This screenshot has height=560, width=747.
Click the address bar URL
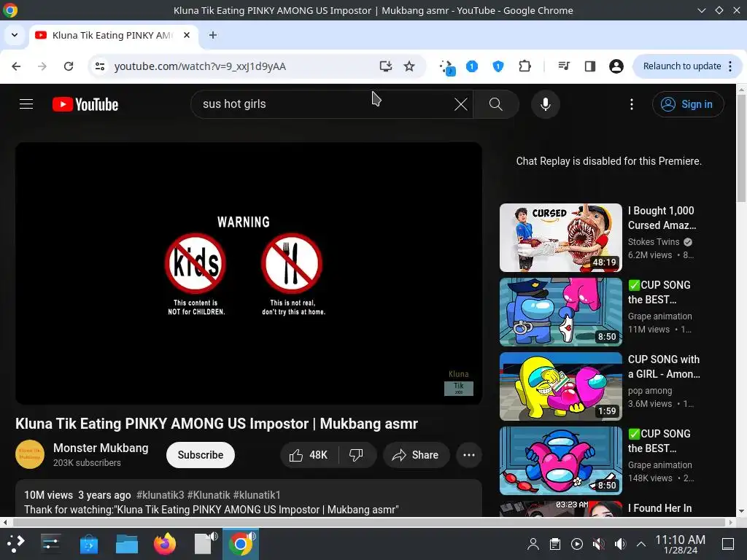pos(200,66)
